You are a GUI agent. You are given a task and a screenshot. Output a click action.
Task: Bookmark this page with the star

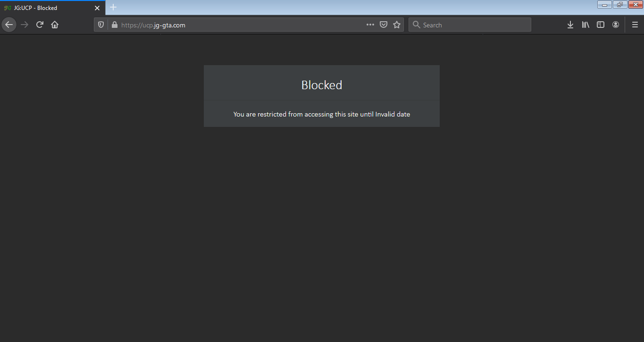coord(397,25)
